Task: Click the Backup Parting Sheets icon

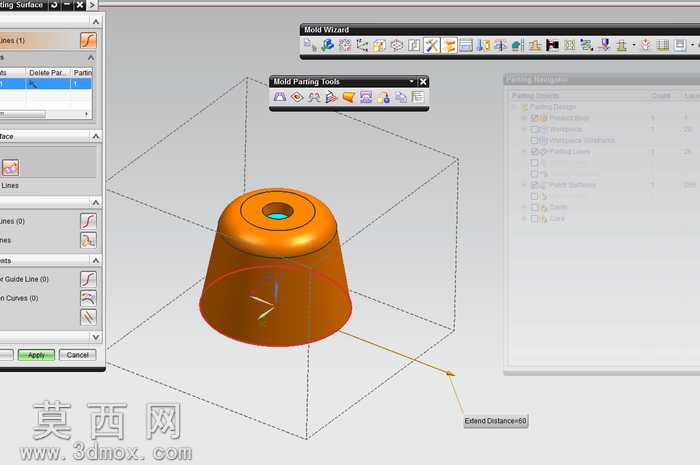Action: tap(401, 97)
